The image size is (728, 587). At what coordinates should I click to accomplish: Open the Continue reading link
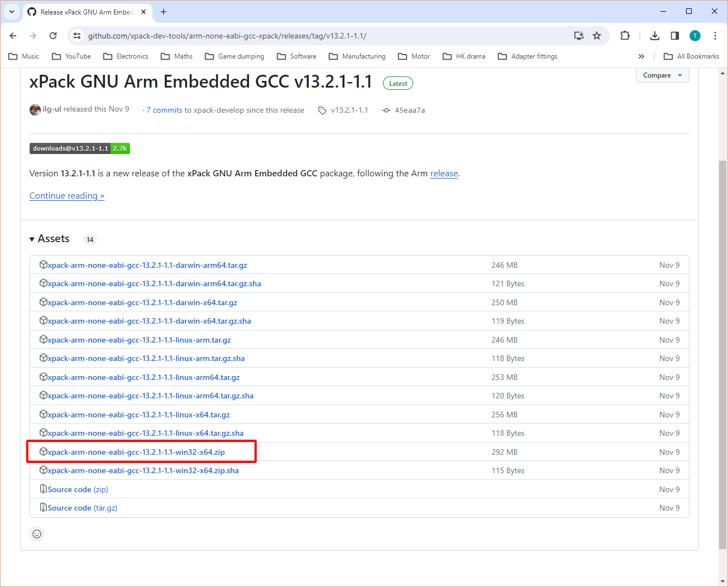coord(66,195)
